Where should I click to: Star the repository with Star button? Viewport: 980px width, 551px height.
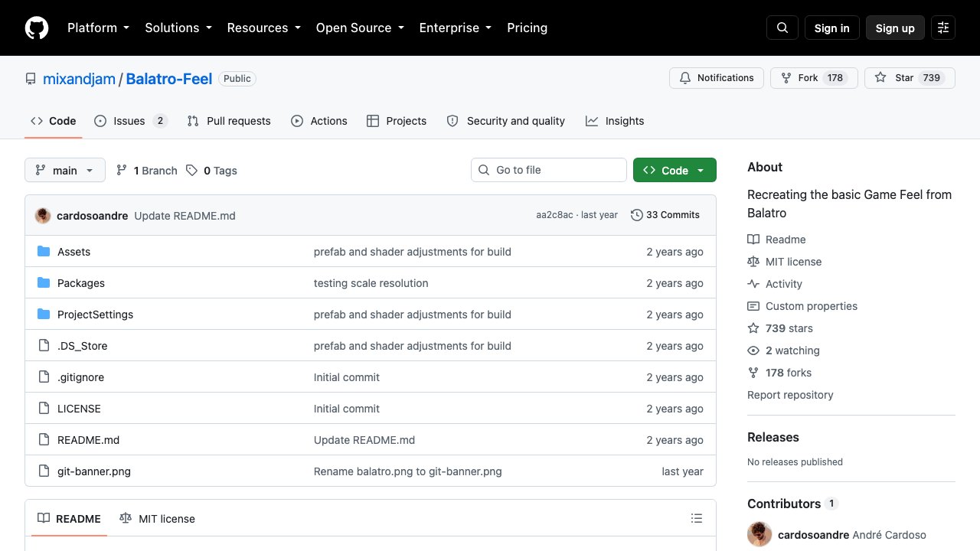(910, 78)
